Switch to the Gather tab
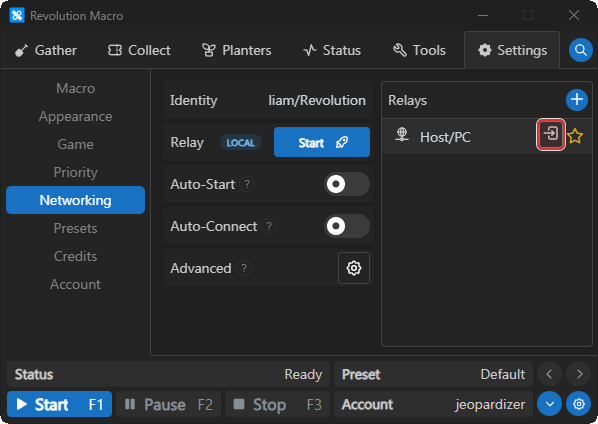598x424 pixels. pos(46,50)
